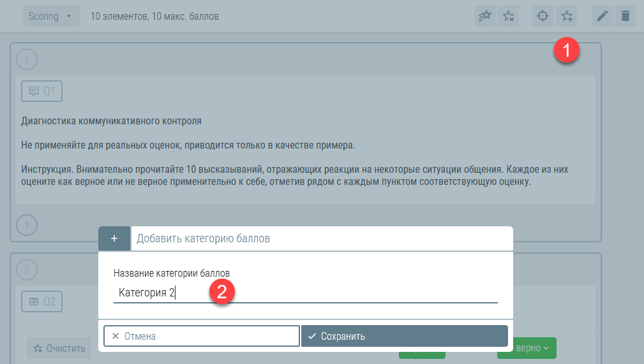
Task: Click the add star category icon
Action: coord(567,17)
